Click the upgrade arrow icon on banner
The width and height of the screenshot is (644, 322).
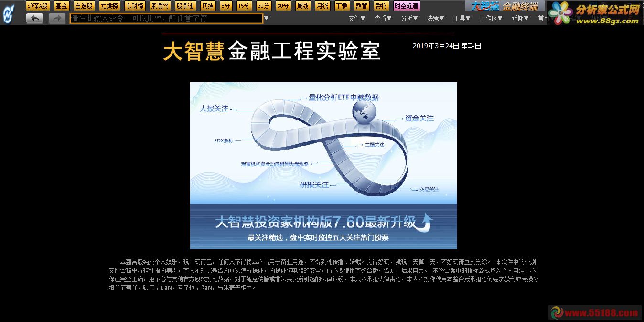pos(425,222)
